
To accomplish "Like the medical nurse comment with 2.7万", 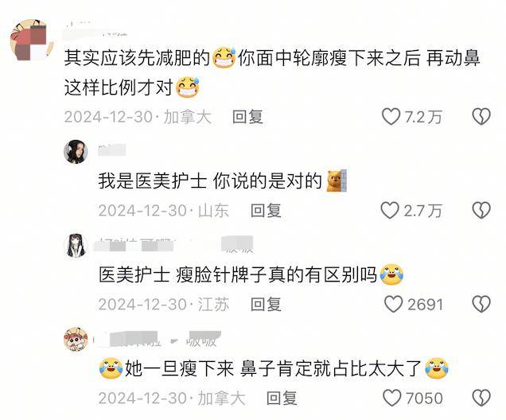I will coord(390,210).
